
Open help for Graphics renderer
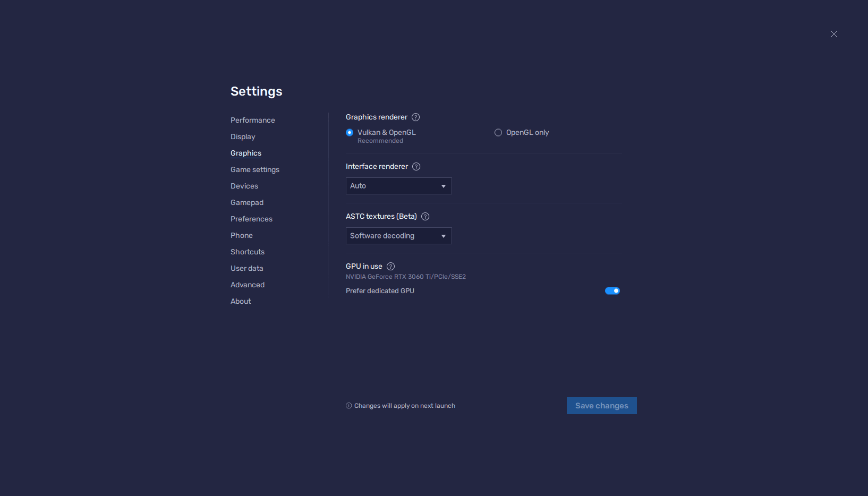pyautogui.click(x=416, y=117)
